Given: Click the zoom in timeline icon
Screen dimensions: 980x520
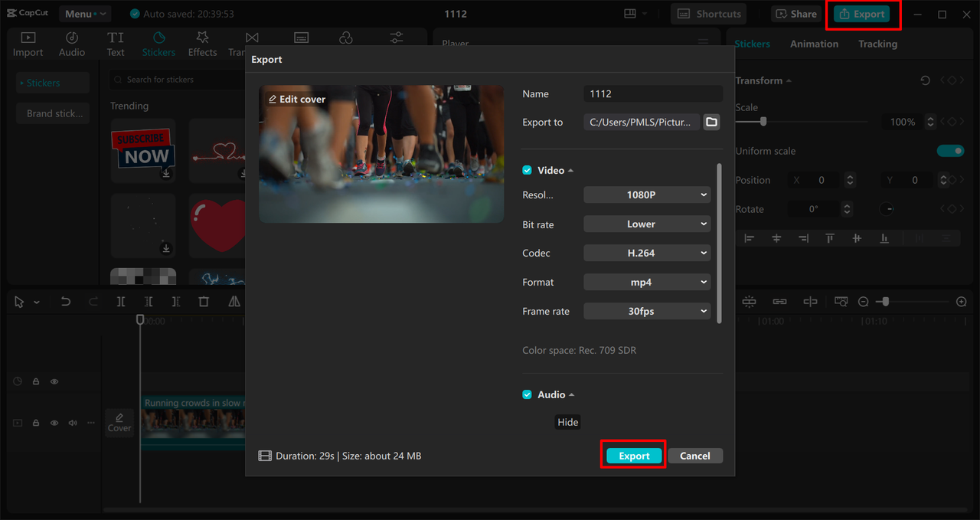Looking at the screenshot, I should point(962,302).
